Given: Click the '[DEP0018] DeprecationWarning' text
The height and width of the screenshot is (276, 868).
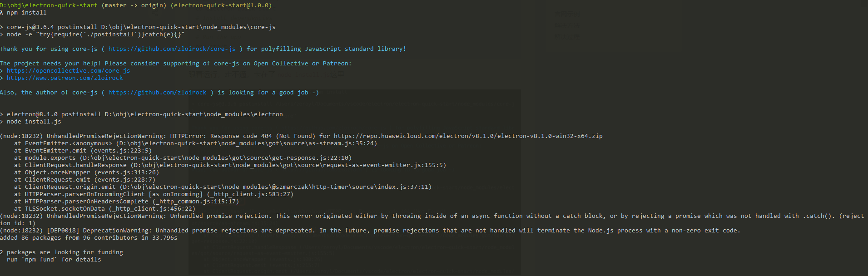Looking at the screenshot, I should 99,231.
